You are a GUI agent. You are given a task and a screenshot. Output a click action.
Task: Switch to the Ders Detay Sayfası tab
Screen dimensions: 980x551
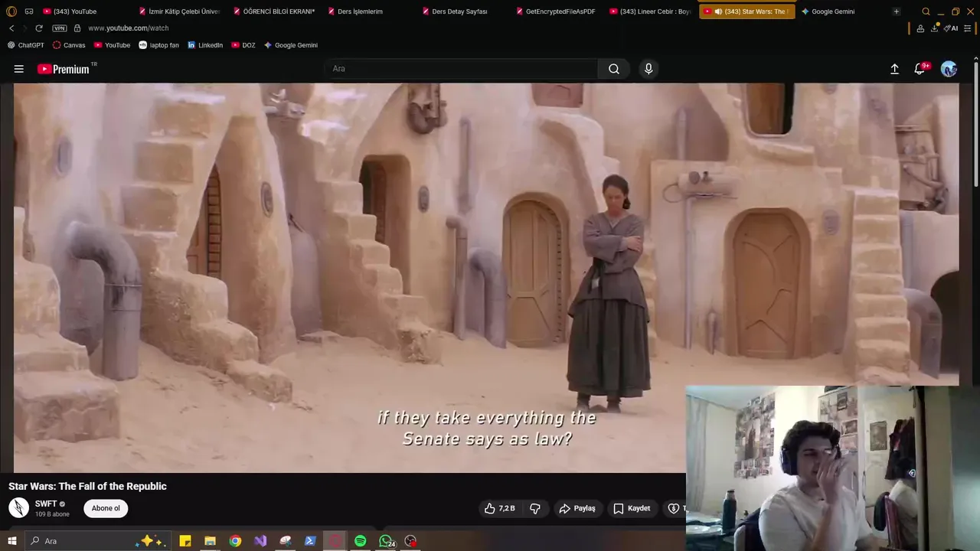point(462,11)
